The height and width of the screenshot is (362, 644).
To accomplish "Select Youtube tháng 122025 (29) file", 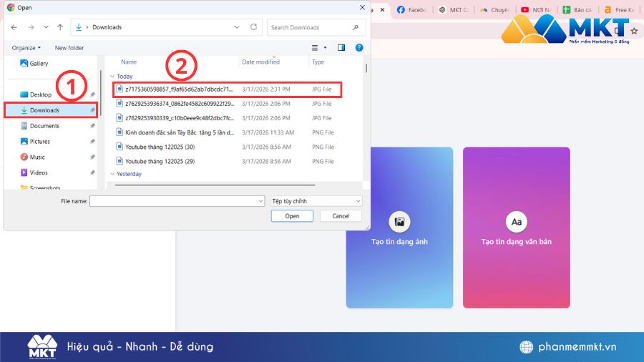I will [227, 161].
